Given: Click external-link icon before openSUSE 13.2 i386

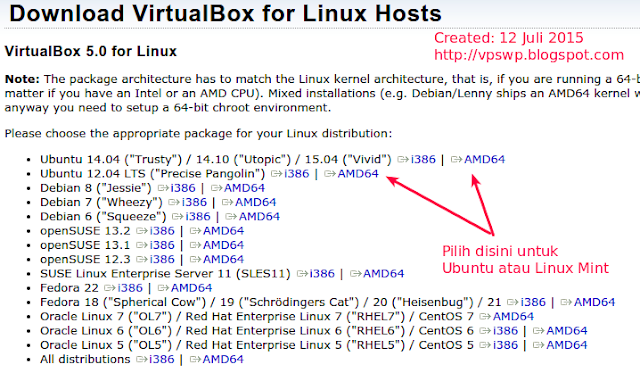Looking at the screenshot, I should tap(142, 231).
